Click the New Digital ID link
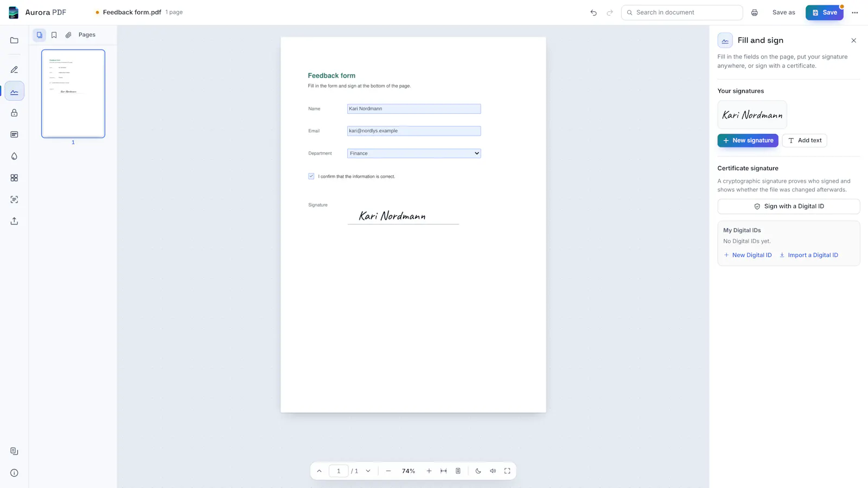Screen dimensions: 868x488 (748, 255)
